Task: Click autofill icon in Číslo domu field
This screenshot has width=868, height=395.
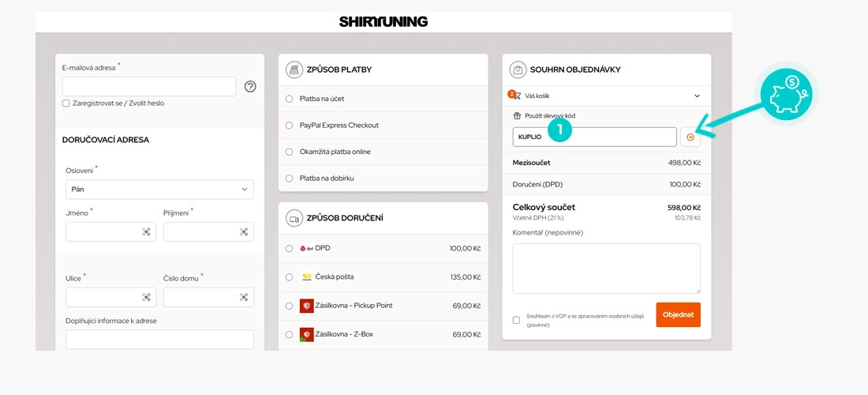Action: click(x=244, y=298)
